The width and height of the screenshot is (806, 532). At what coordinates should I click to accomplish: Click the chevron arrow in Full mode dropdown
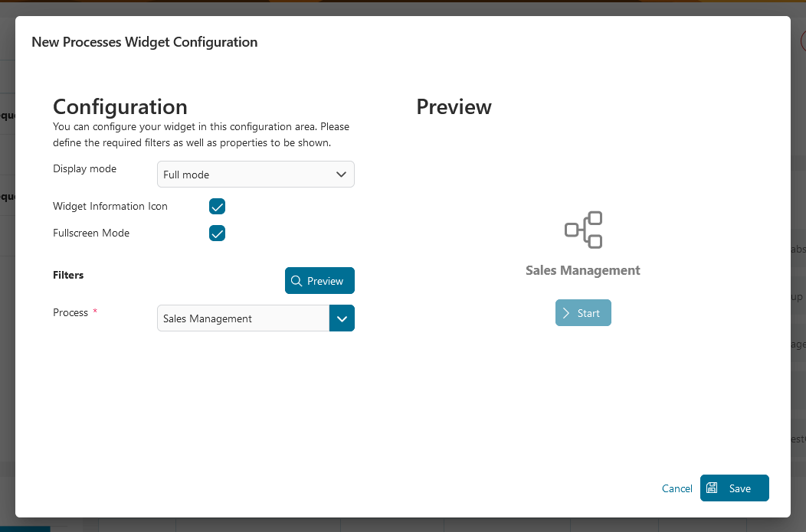click(x=342, y=175)
